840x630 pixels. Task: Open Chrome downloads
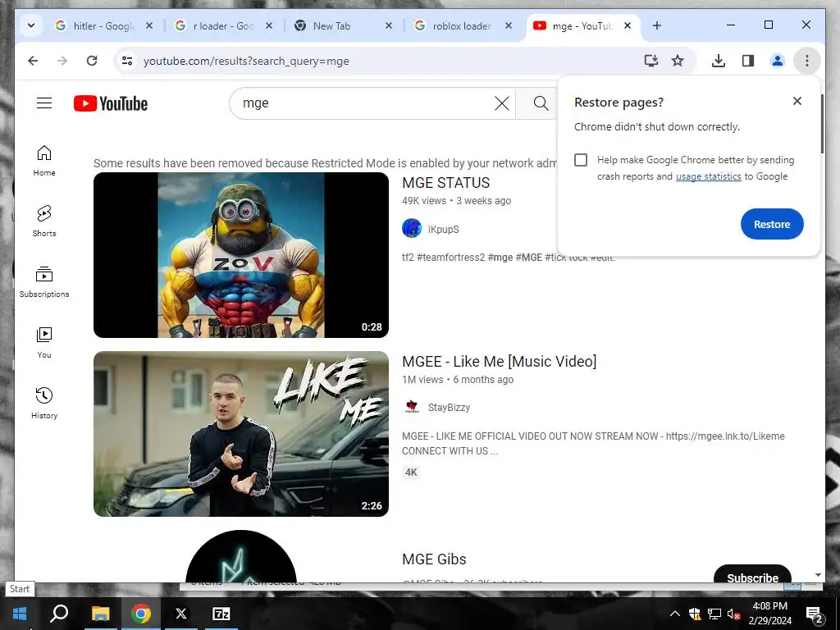coord(719,61)
